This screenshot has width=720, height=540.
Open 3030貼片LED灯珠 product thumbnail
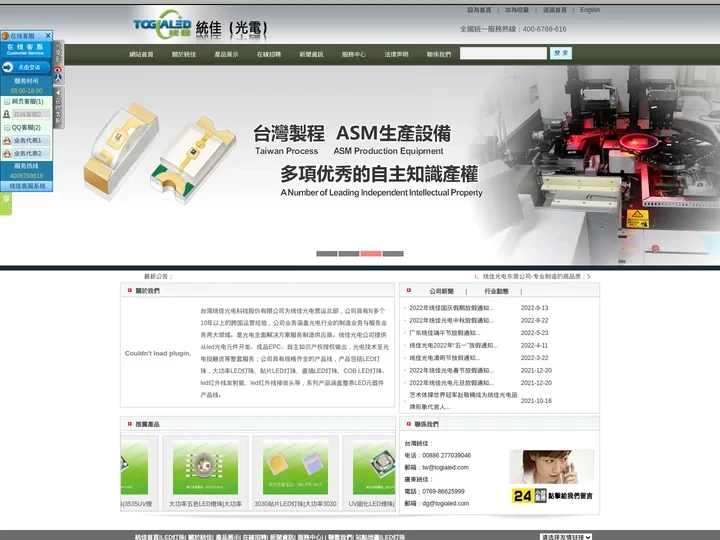click(295, 467)
